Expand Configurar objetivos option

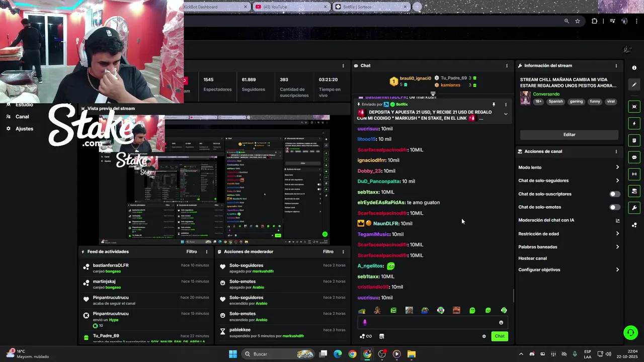coord(569,270)
